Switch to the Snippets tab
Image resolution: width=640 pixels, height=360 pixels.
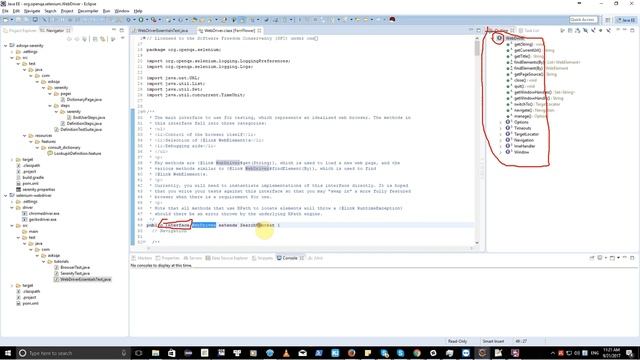262,258
